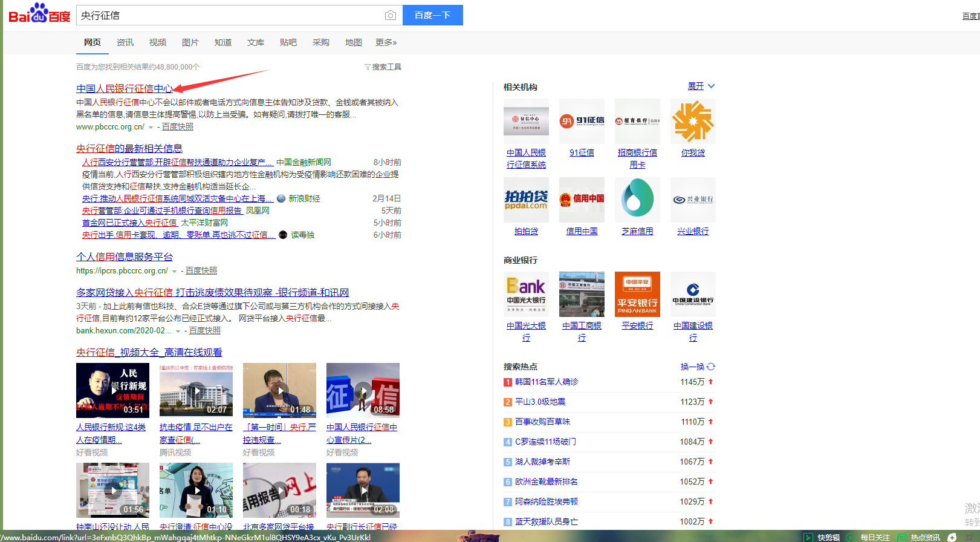Viewport: 980px width, 542px height.
Task: Play the 03:51 人民银行新规 video
Action: [112, 390]
